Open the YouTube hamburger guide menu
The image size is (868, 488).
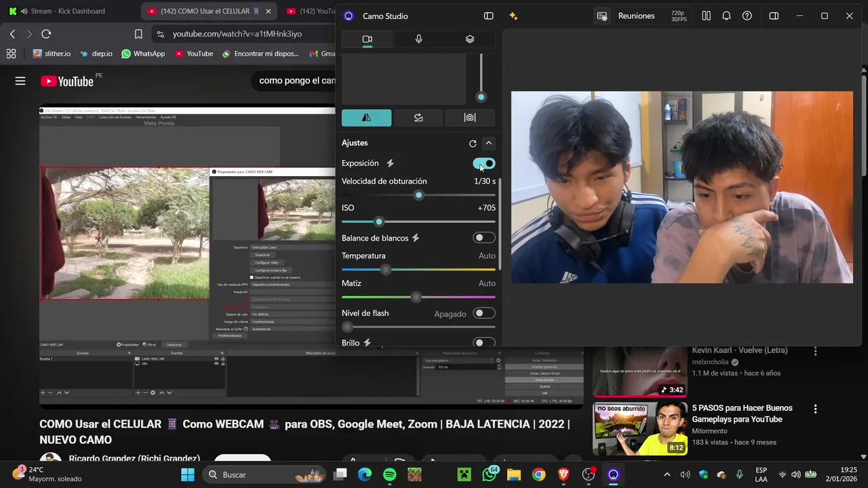pos(20,81)
